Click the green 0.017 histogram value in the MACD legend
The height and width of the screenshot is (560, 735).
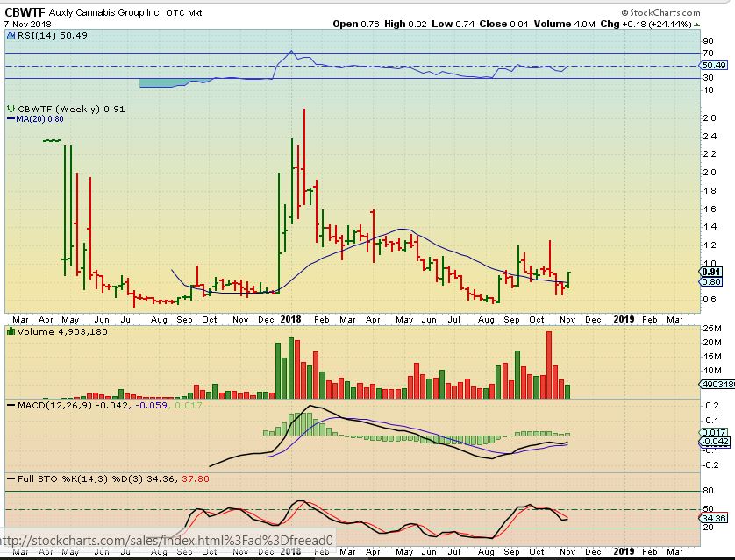pyautogui.click(x=188, y=405)
